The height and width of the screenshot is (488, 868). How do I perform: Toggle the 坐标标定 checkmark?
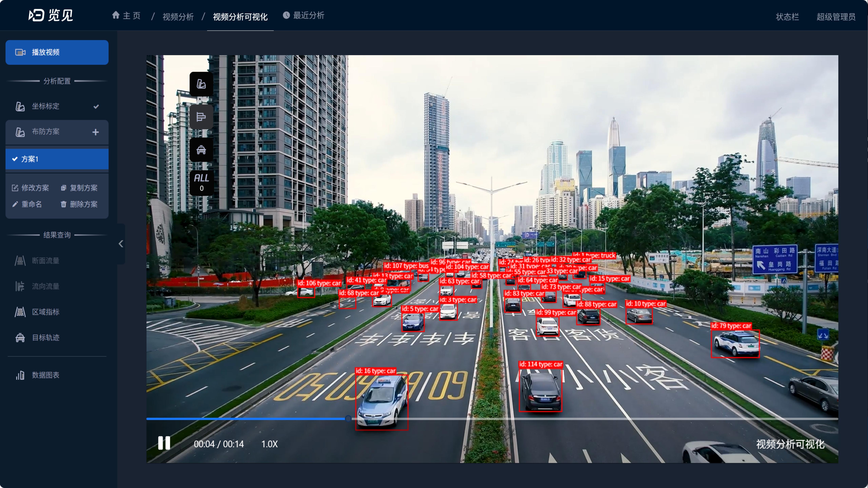click(96, 106)
